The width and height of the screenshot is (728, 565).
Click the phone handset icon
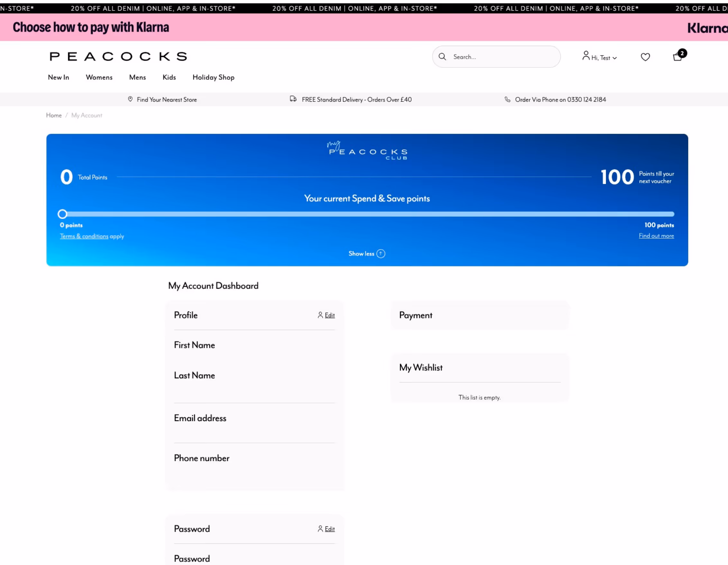(507, 99)
